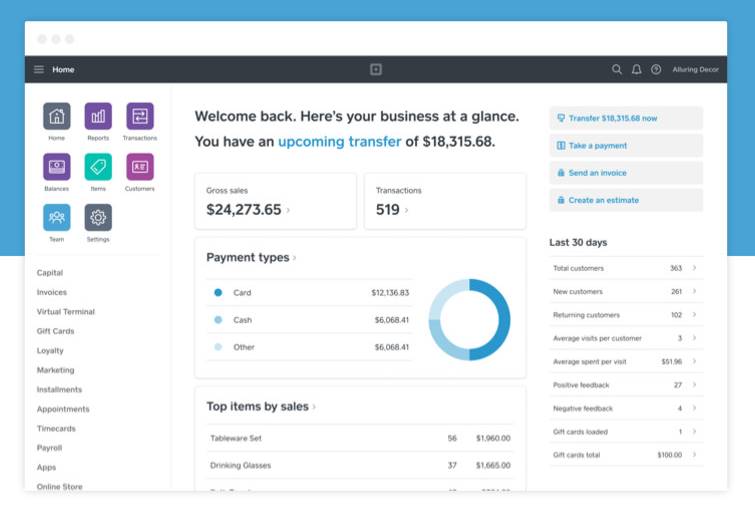Click the Cash row amount $6,068.41
This screenshot has height=514, width=755.
392,320
